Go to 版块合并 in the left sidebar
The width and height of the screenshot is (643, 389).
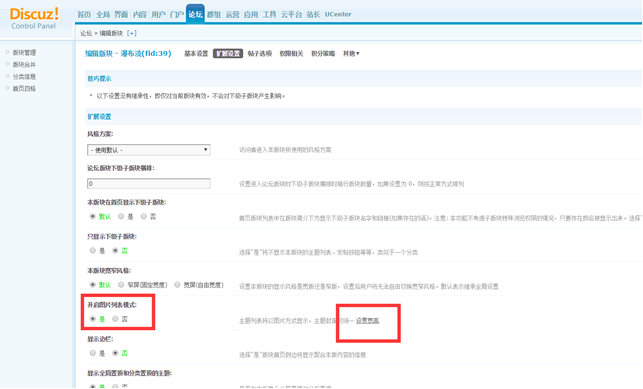24,64
